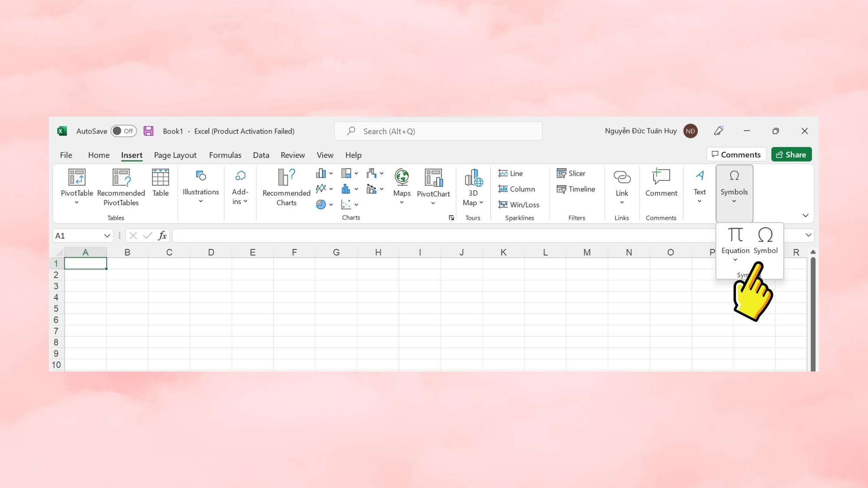This screenshot has height=488, width=868.
Task: Open the Comments pane button
Action: point(736,154)
